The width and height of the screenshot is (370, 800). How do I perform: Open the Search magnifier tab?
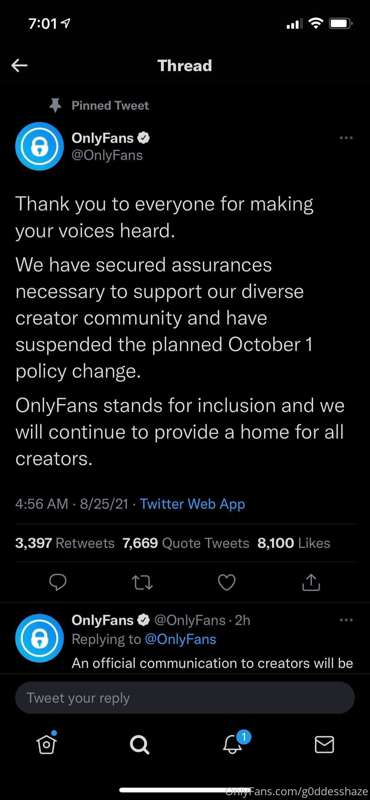tap(139, 745)
